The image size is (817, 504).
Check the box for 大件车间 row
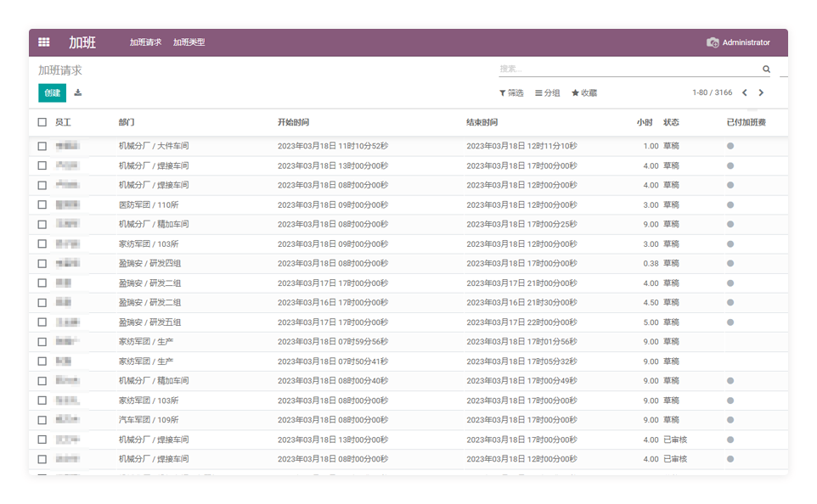tap(42, 146)
